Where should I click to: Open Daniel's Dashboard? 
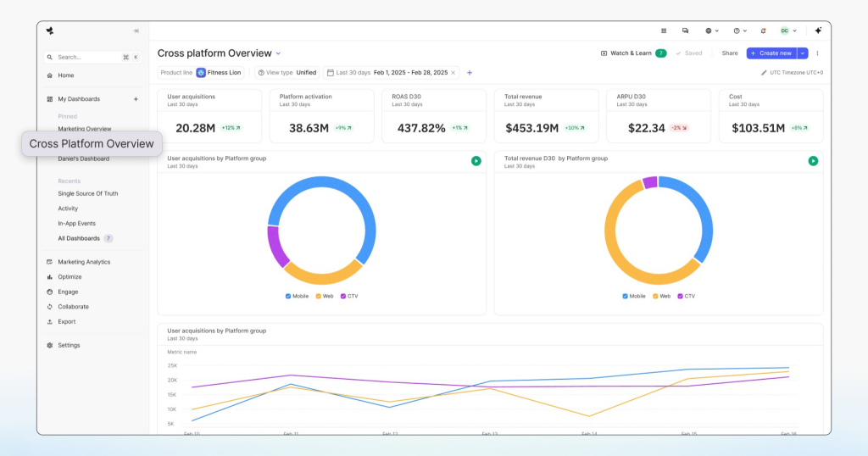click(84, 158)
